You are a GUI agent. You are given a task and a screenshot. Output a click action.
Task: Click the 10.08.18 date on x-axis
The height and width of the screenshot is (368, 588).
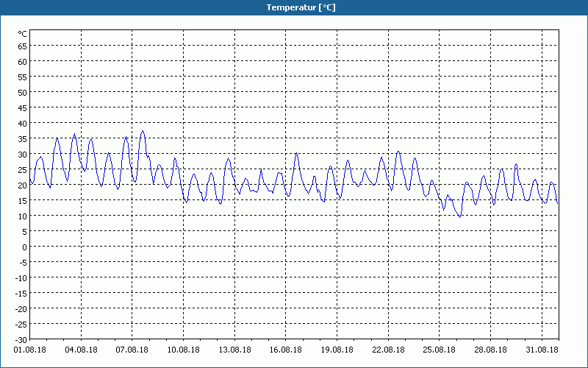pyautogui.click(x=184, y=350)
